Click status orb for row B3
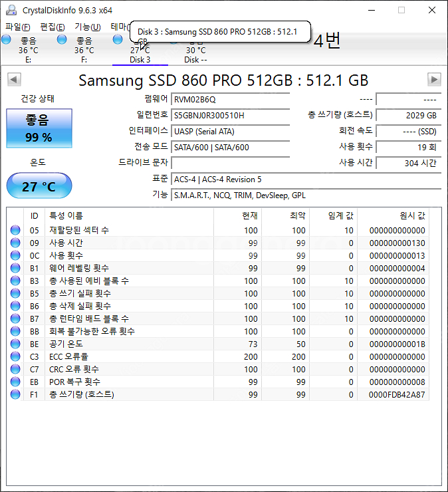Image resolution: width=448 pixels, height=492 pixels. (15, 281)
